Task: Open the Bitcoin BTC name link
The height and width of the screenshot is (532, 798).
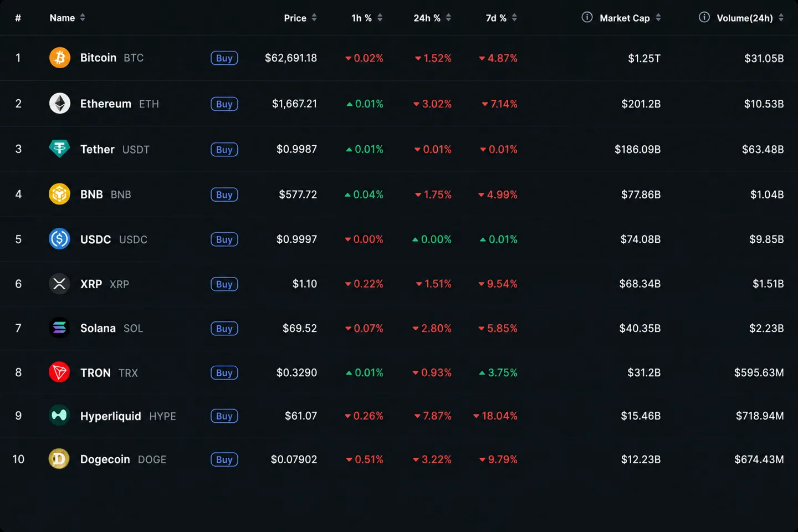Action: pyautogui.click(x=112, y=58)
